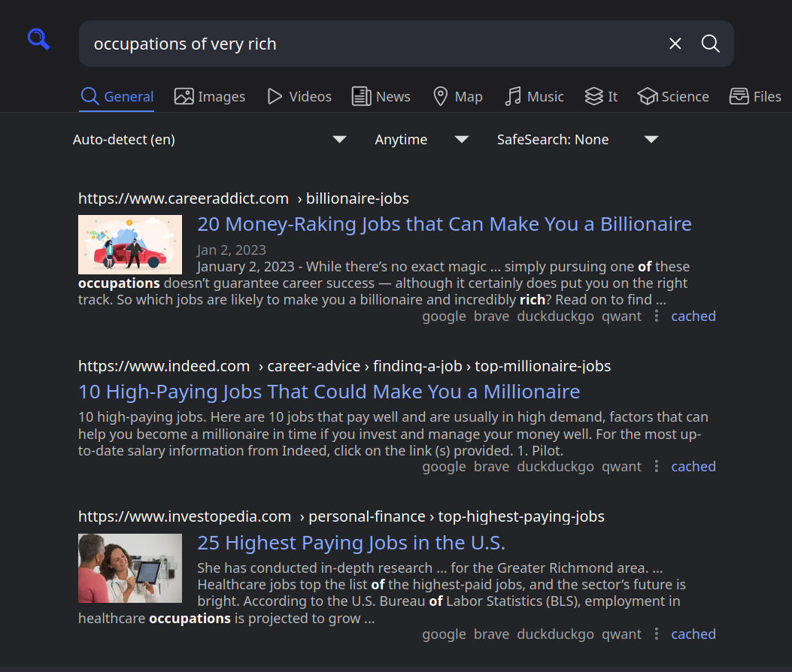Viewport: 792px width, 672px height.
Task: Click 'qwant' engine label under indeed result
Action: [x=621, y=467]
